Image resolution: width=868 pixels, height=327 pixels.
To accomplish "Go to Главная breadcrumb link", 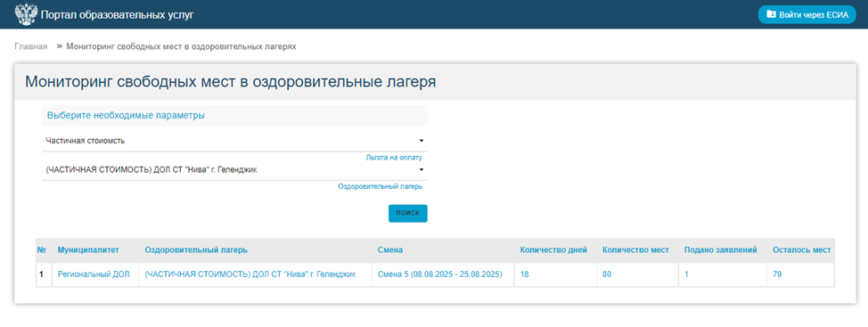I will pos(31,46).
